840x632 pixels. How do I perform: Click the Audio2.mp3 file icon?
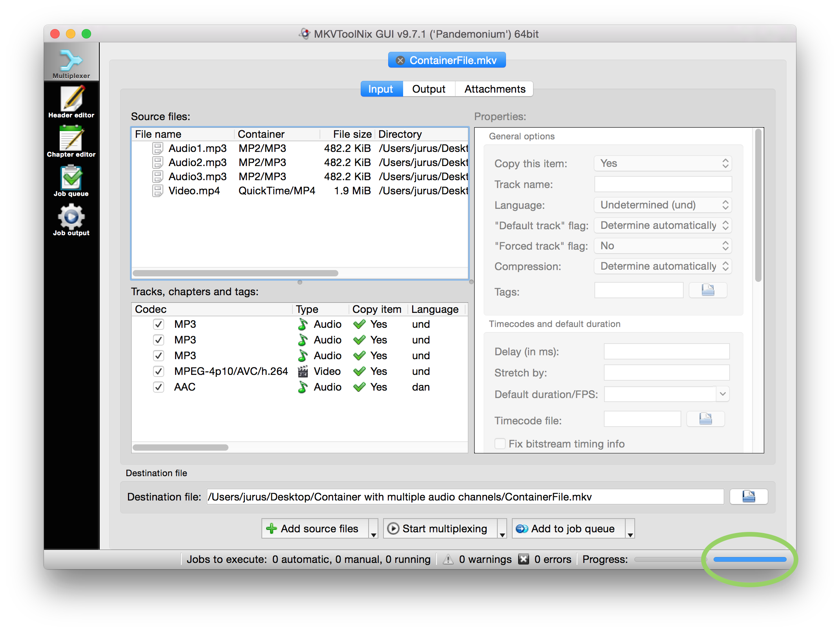click(x=158, y=163)
